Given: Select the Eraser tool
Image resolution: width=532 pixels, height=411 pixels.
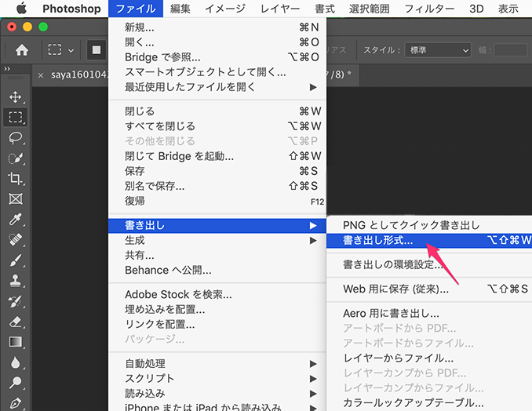Looking at the screenshot, I should [x=15, y=322].
